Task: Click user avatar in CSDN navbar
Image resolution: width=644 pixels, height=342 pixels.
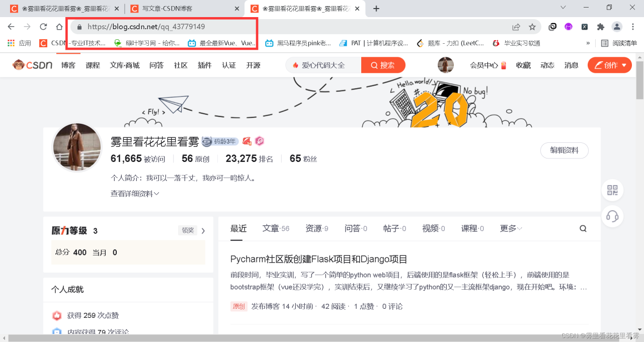Action: 446,65
